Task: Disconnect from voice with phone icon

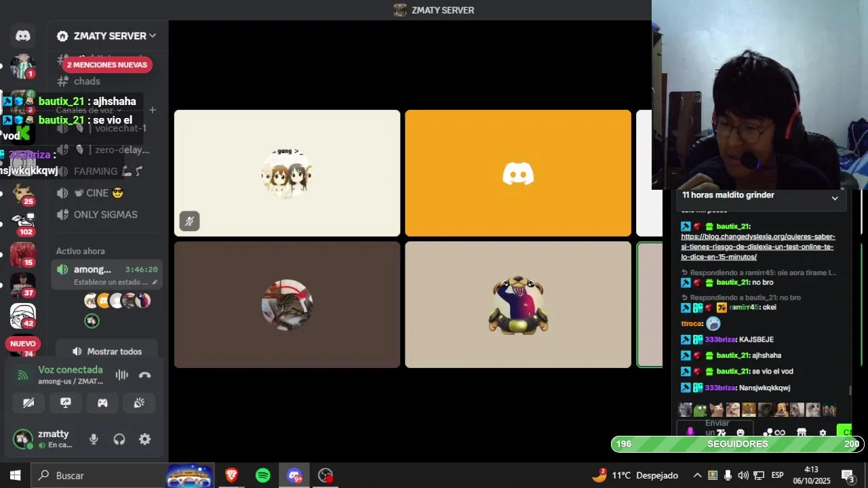Action: (x=145, y=375)
